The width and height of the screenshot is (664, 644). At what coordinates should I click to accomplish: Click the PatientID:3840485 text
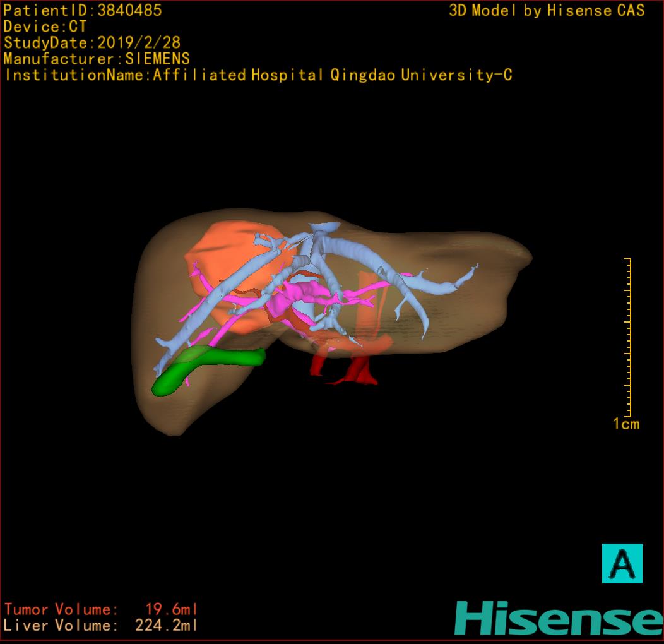click(83, 11)
